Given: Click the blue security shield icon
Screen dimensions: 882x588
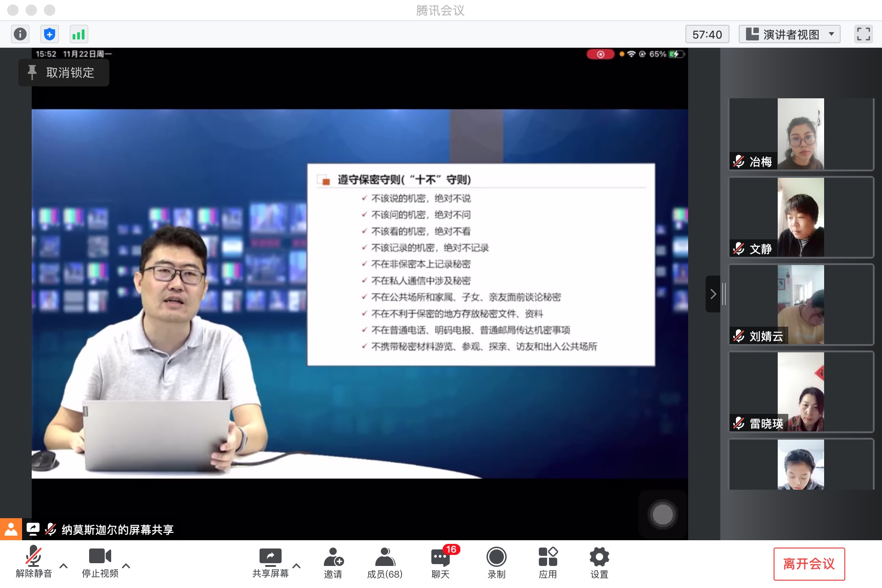Looking at the screenshot, I should tap(50, 34).
